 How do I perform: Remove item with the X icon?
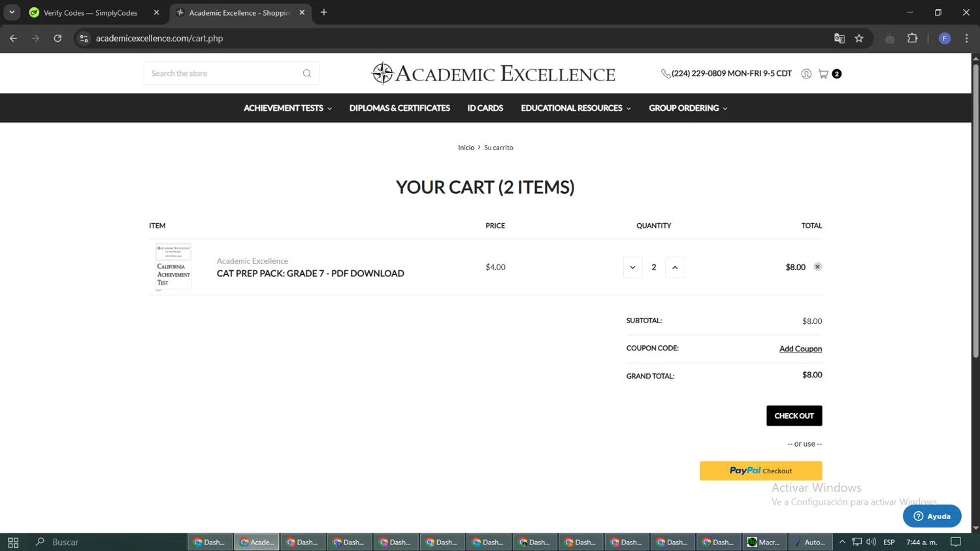pos(817,266)
